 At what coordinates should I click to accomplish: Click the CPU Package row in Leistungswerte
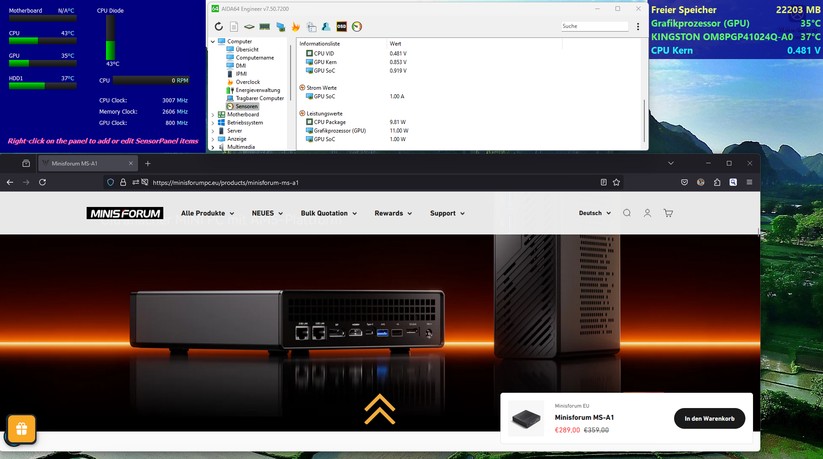click(356, 122)
